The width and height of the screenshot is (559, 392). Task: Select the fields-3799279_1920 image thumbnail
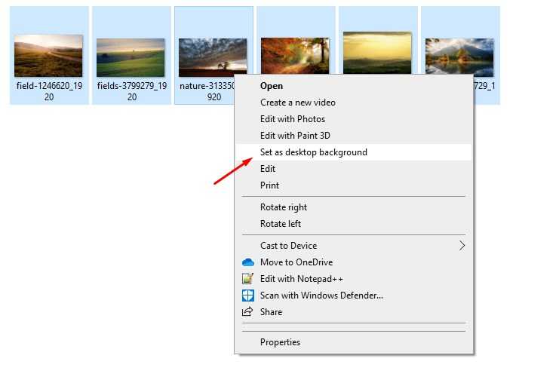coord(131,57)
